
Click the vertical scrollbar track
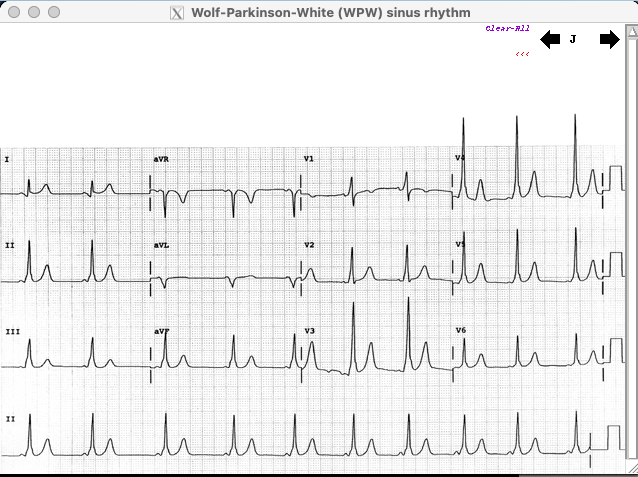point(631,250)
